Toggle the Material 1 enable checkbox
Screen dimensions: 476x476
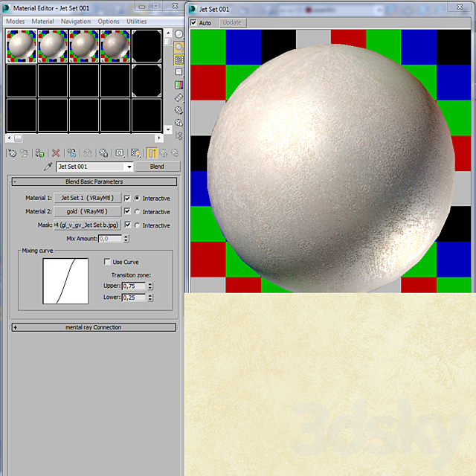pos(127,199)
